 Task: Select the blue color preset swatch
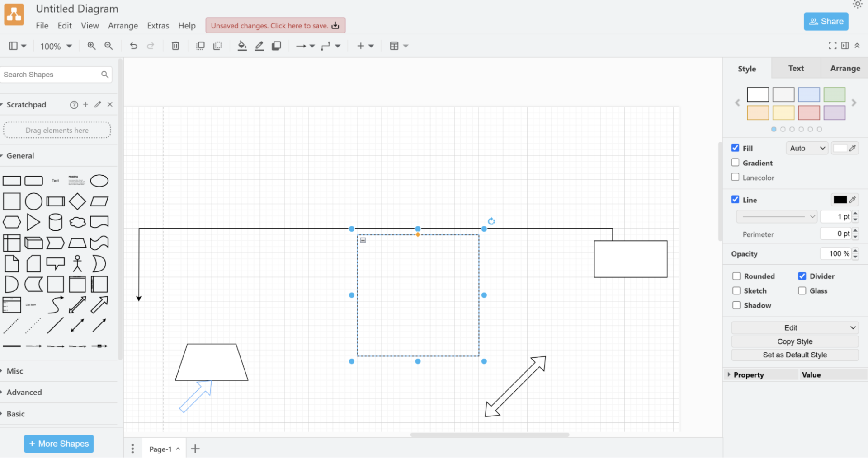pyautogui.click(x=809, y=94)
